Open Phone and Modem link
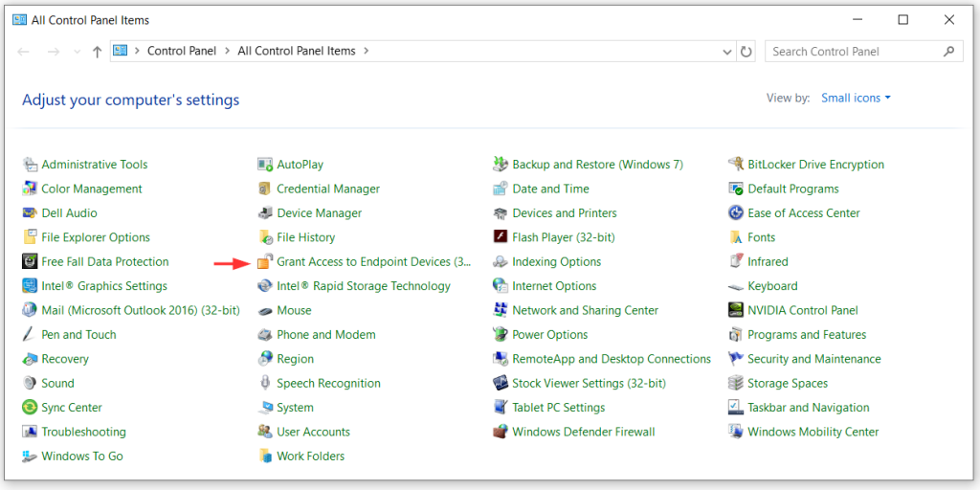 point(326,335)
